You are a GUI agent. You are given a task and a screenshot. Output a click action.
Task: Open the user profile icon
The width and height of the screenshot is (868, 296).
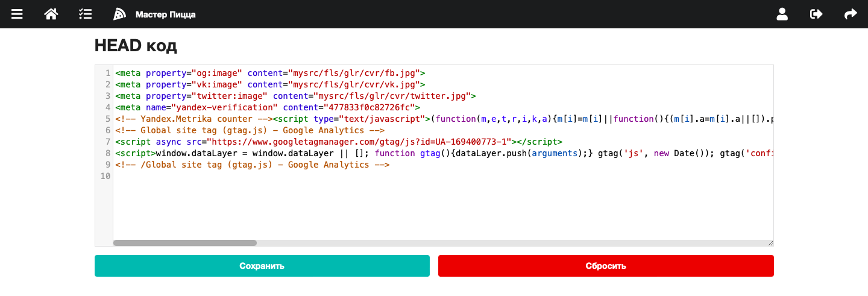pos(782,14)
